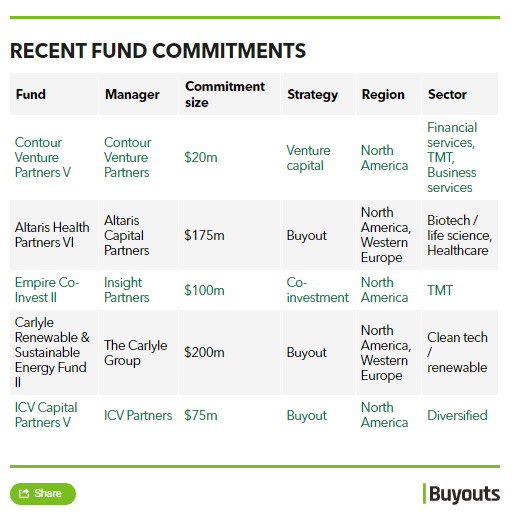The height and width of the screenshot is (515, 516).
Task: Open the Contour Venture Partners V fund
Action: tap(43, 157)
